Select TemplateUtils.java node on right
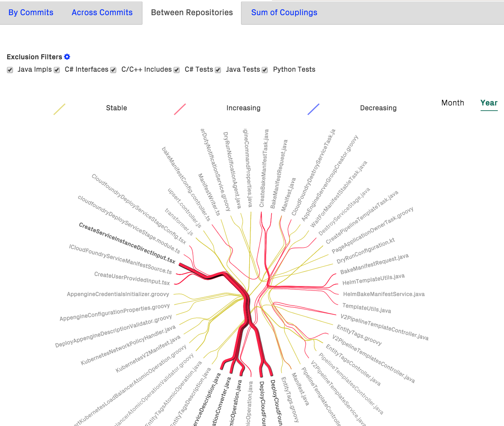This screenshot has height=426, width=504. pyautogui.click(x=367, y=308)
